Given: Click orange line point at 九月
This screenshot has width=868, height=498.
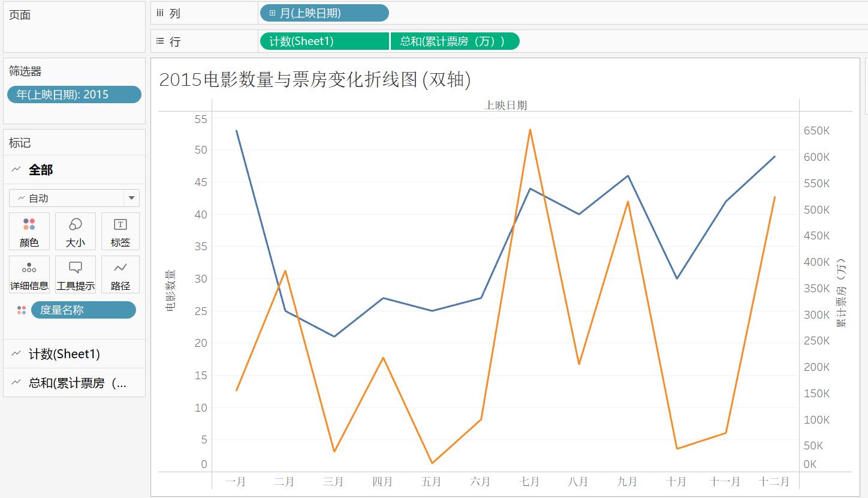Looking at the screenshot, I should (x=628, y=202).
